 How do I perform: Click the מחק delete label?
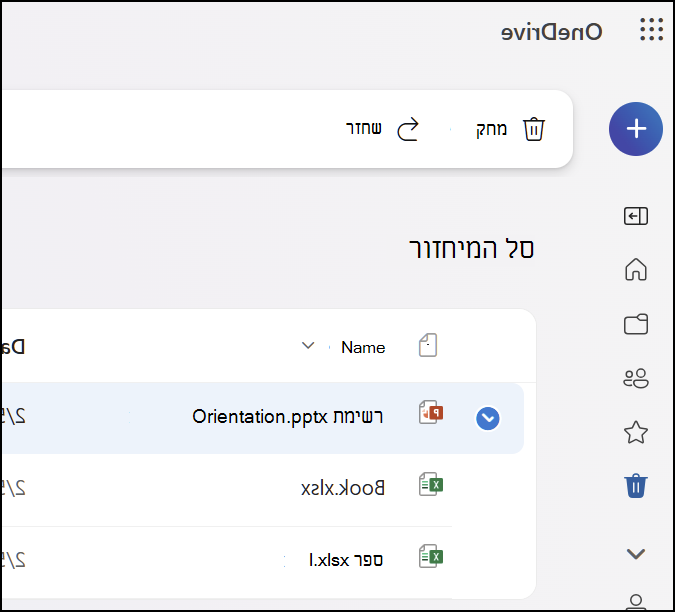coord(492,129)
